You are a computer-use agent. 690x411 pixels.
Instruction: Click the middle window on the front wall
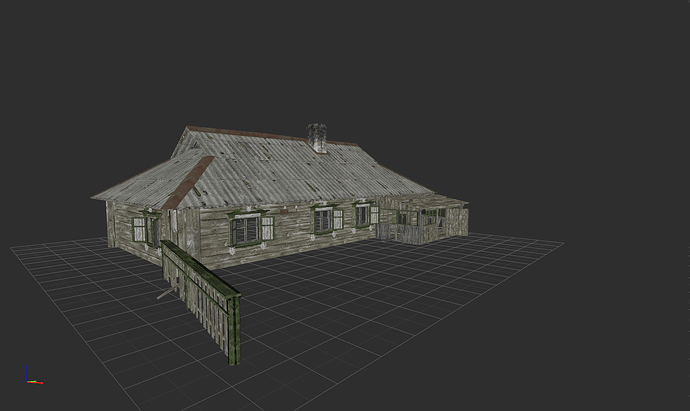[x=323, y=220]
